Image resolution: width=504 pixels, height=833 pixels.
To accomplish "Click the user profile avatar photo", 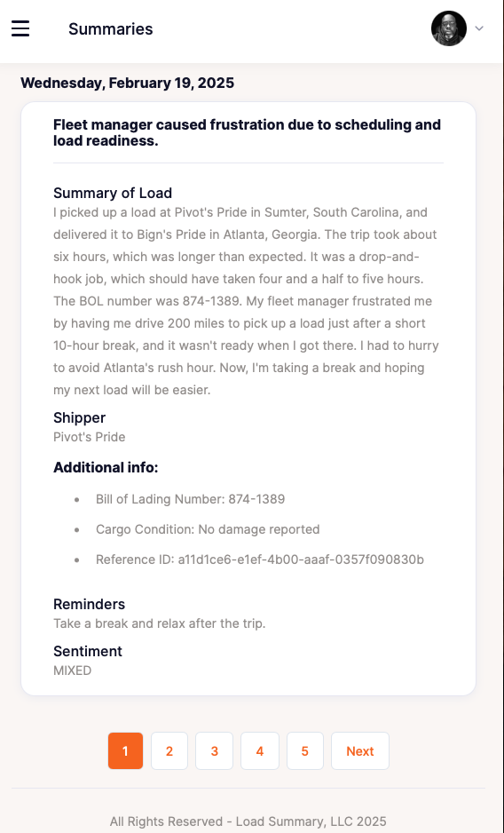I will point(449,28).
